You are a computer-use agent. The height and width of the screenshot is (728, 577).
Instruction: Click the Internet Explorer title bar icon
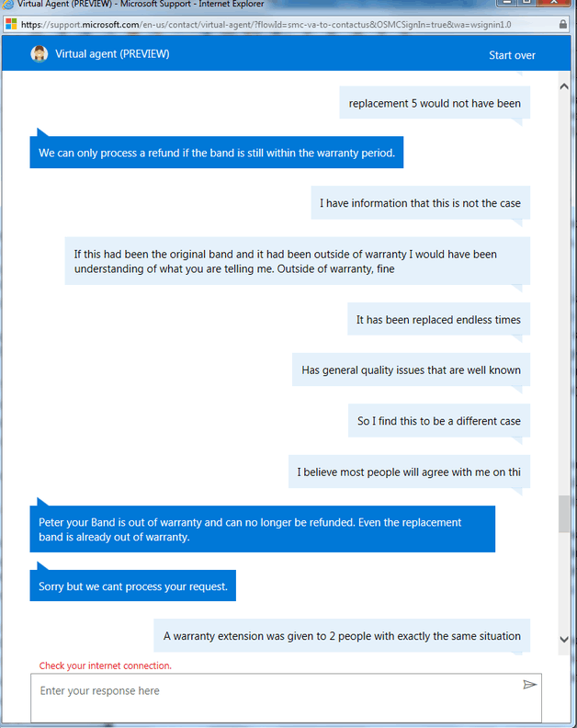(x=8, y=5)
